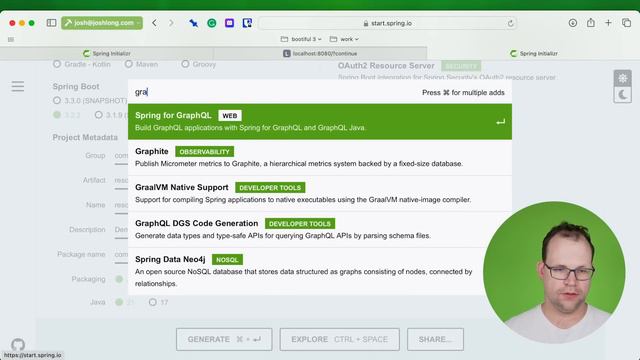Go forward with the browser forward arrow
This screenshot has height=360, width=640.
[x=171, y=23]
